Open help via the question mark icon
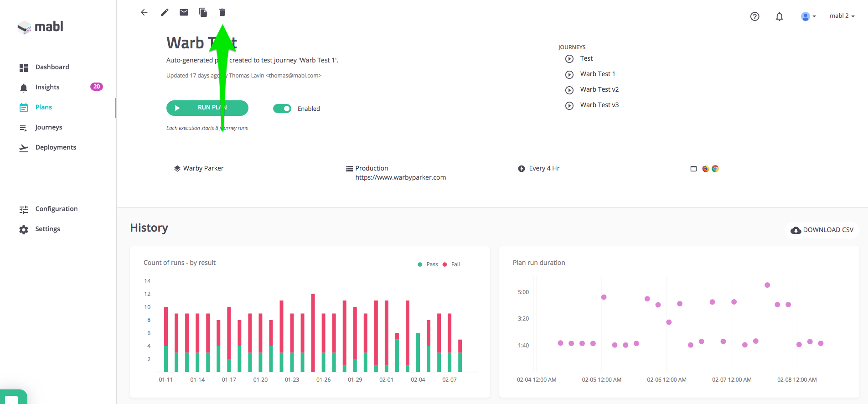The image size is (868, 404). [754, 16]
